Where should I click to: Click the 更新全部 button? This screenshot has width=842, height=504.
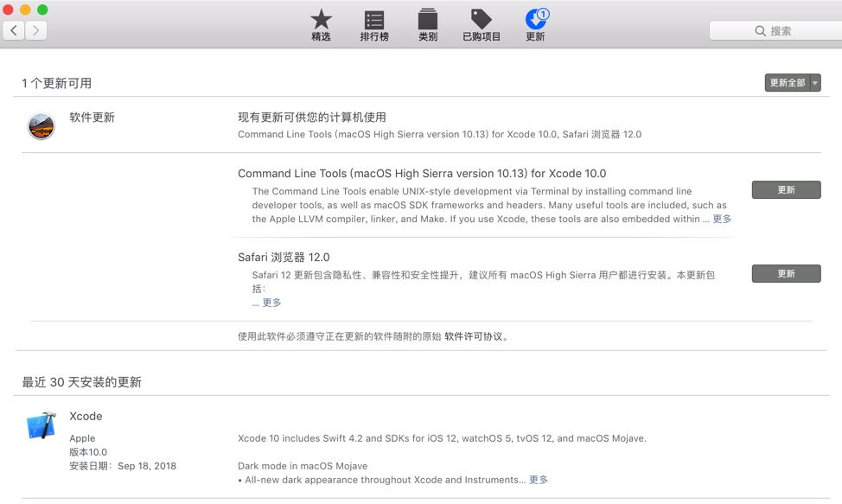pyautogui.click(x=788, y=83)
